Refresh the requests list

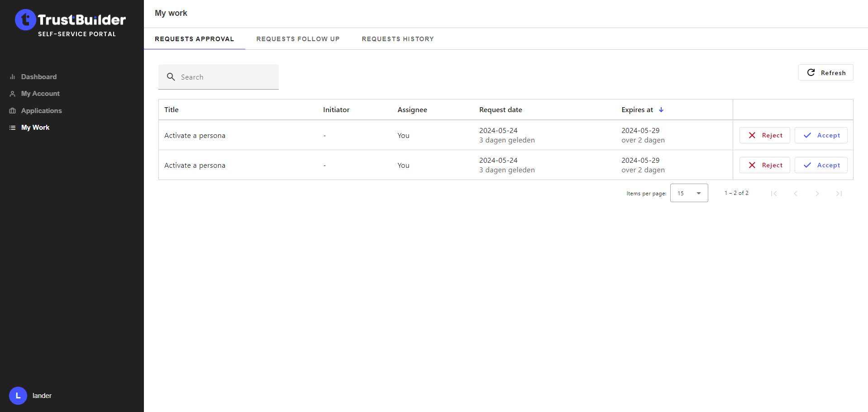[825, 73]
